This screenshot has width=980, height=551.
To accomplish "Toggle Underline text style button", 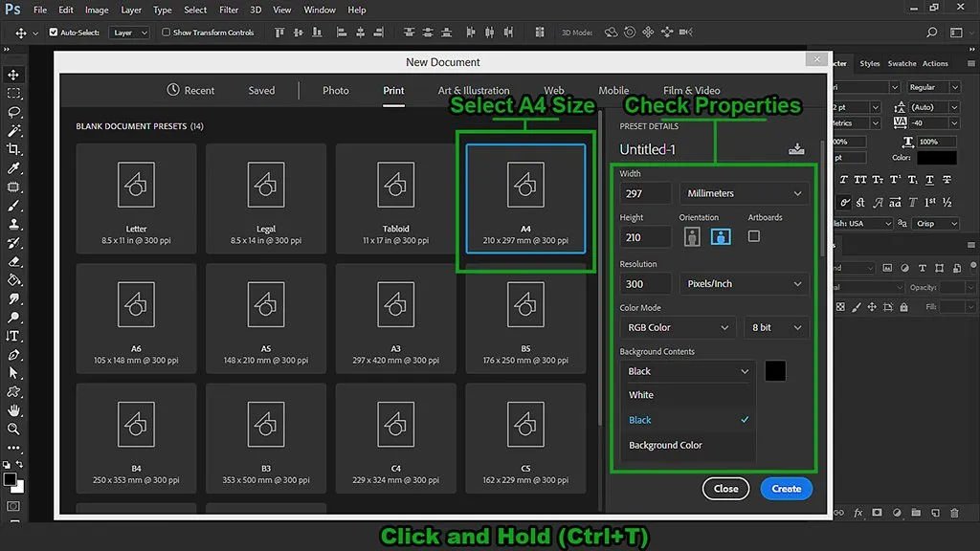I will [929, 180].
